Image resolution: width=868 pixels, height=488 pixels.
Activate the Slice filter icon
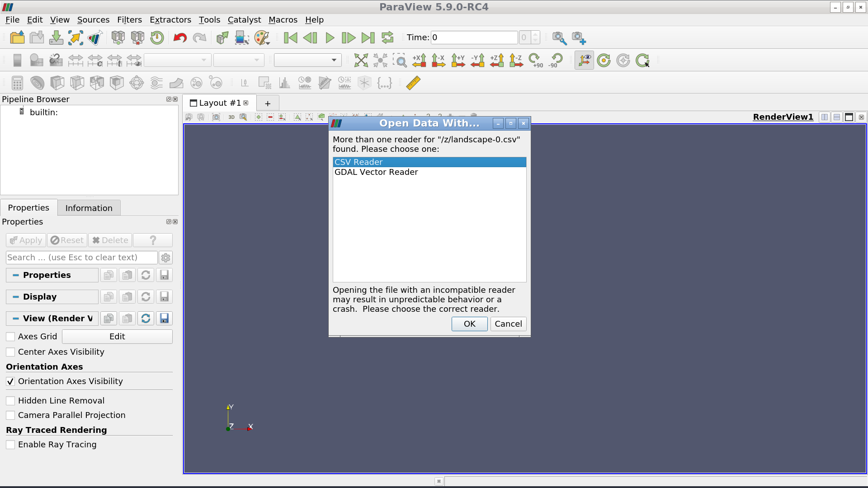[x=77, y=83]
